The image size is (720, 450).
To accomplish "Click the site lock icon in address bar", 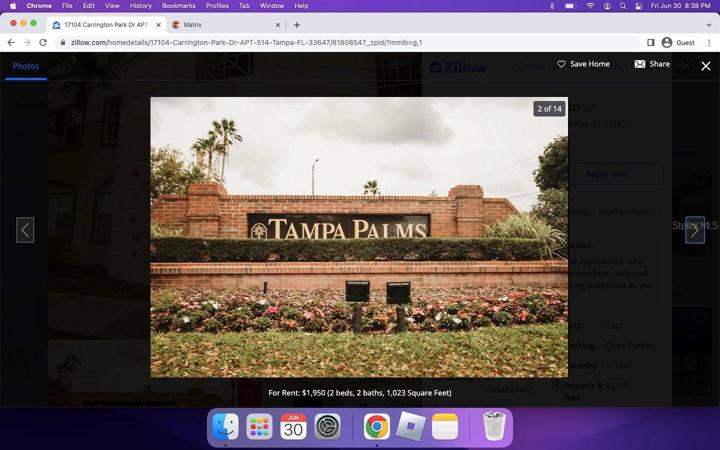I will pos(63,42).
